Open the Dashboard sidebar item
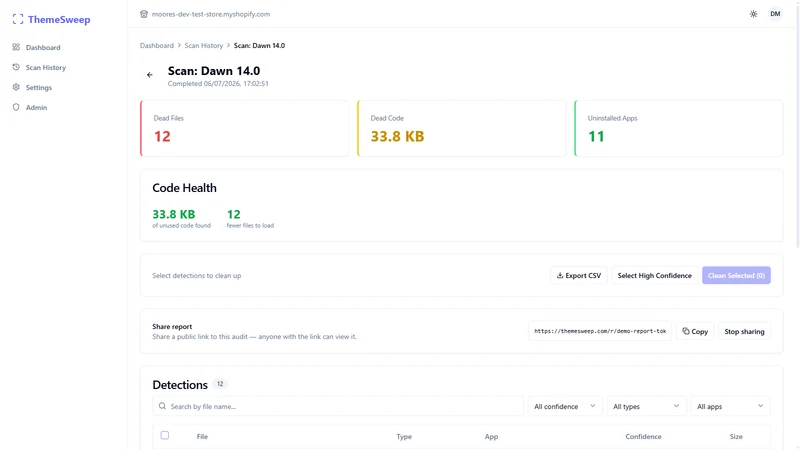Viewport: 800px width, 450px height. click(43, 47)
